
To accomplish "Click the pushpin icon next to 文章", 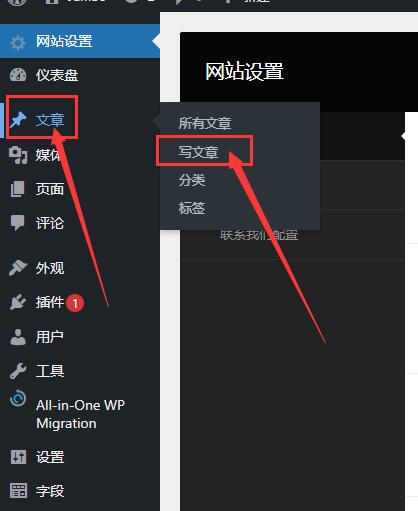I will [x=18, y=120].
